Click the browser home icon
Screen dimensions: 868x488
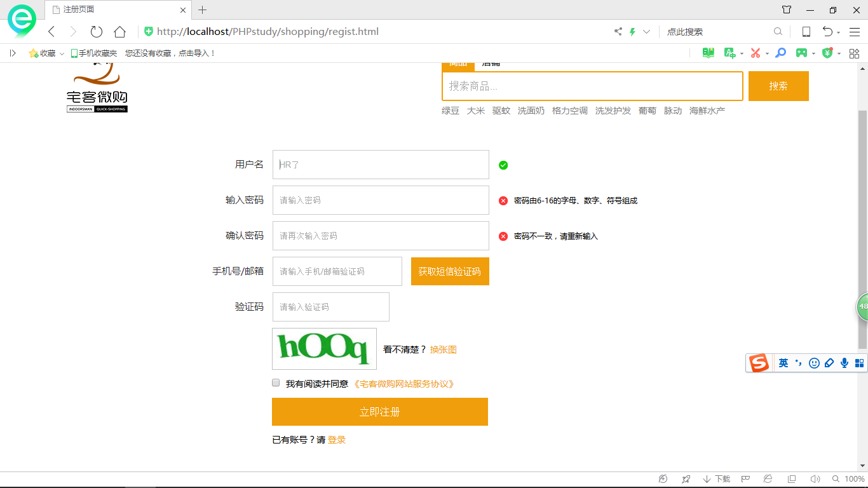pyautogui.click(x=119, y=32)
